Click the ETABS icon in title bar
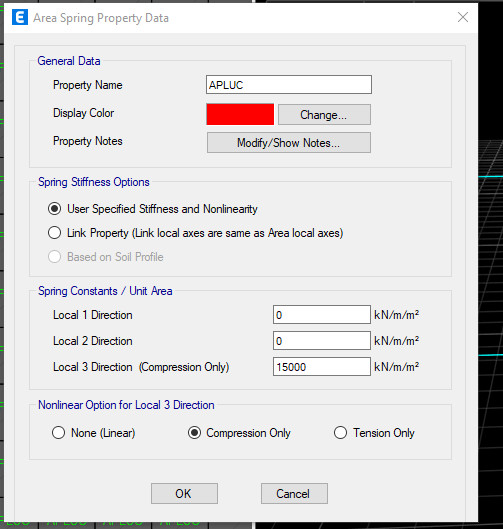 pos(20,17)
